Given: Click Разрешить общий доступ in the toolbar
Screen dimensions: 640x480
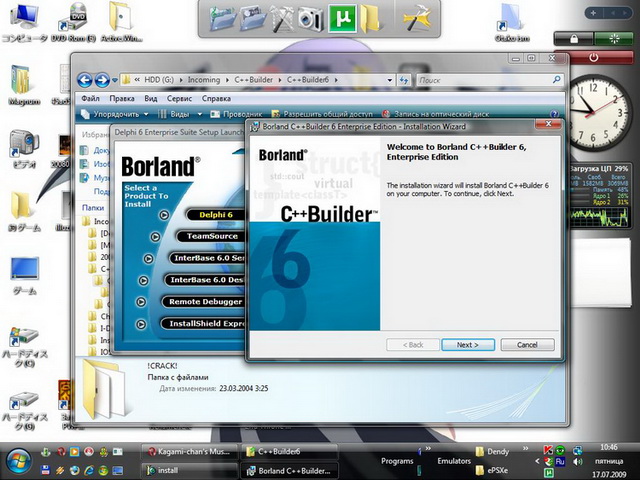Looking at the screenshot, I should (x=322, y=114).
